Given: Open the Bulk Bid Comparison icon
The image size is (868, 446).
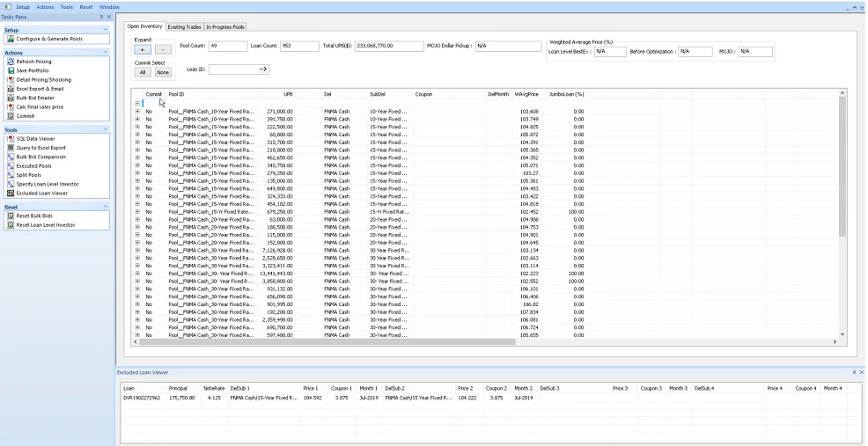Looking at the screenshot, I should pos(11,157).
